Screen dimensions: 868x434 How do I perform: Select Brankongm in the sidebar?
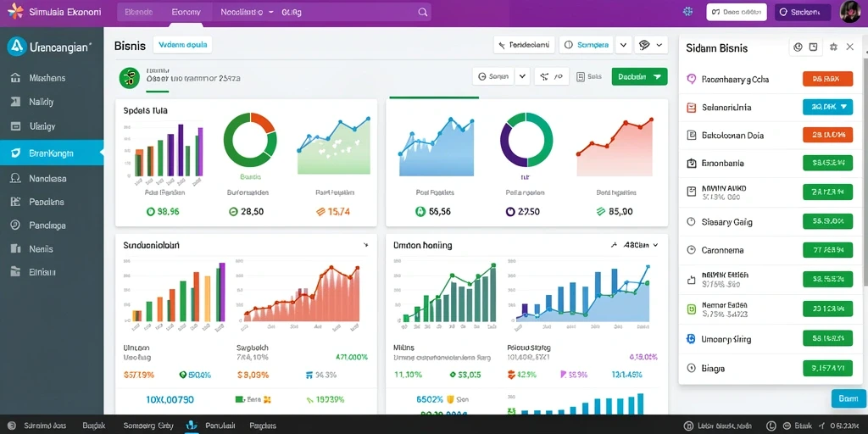click(x=52, y=153)
